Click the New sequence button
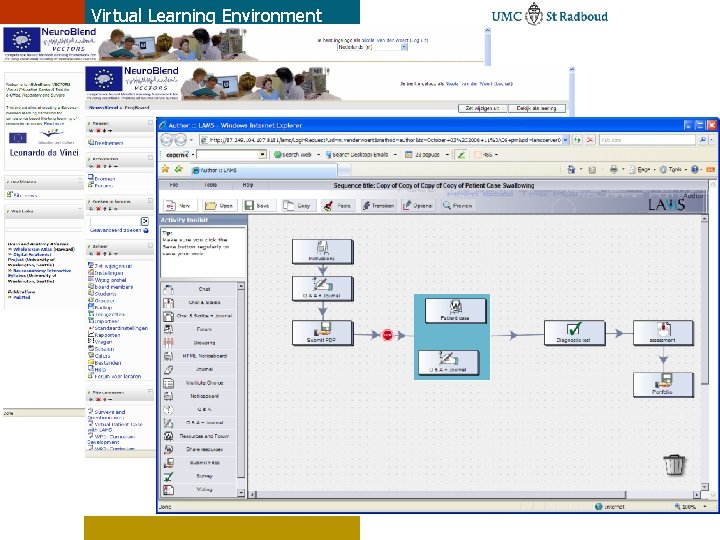 [x=178, y=206]
